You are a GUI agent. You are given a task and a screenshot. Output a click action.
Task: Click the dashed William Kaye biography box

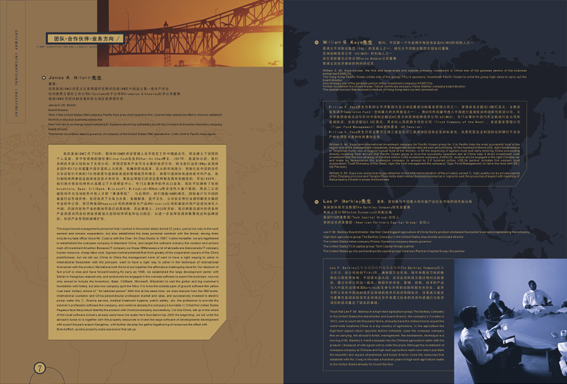click(x=425, y=144)
